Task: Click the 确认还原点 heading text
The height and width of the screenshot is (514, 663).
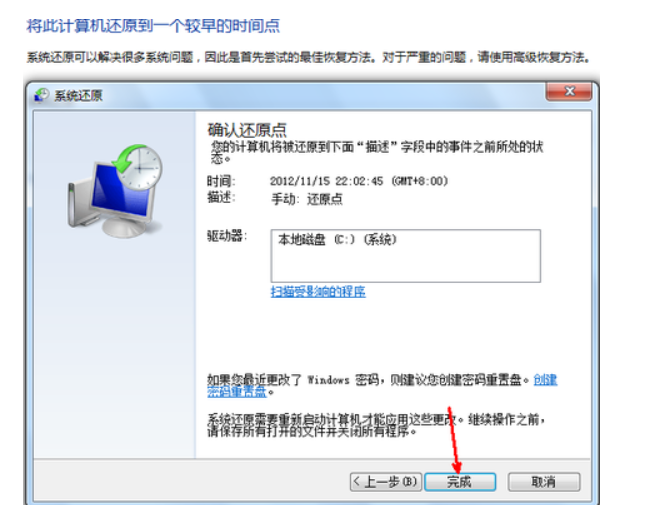Action: pos(247,129)
